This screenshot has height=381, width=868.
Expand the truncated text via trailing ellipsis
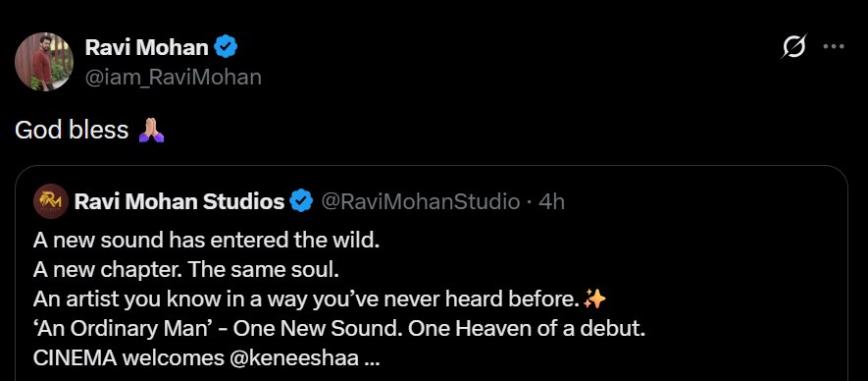click(x=373, y=359)
